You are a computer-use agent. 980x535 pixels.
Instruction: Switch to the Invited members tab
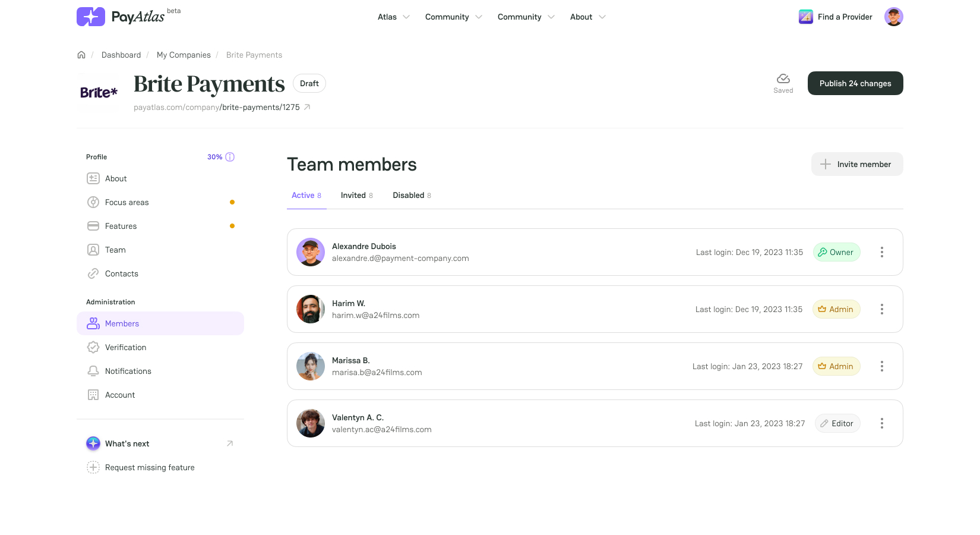click(x=357, y=195)
